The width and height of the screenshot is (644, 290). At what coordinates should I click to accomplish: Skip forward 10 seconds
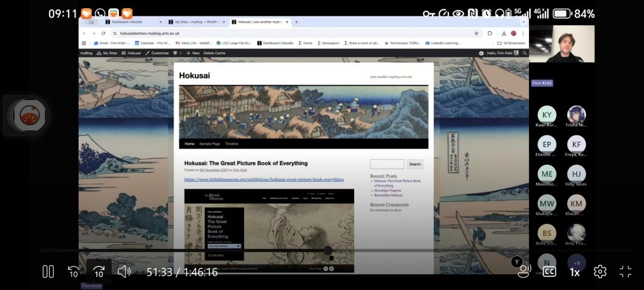tap(99, 272)
